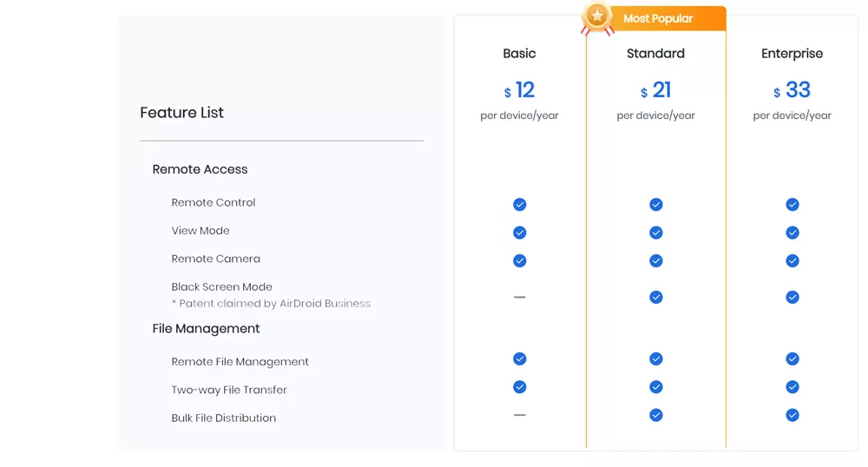Viewport: 868px width, 467px height.
Task: Click the Basic checkmark for Two-way File Transfer
Action: 519,387
